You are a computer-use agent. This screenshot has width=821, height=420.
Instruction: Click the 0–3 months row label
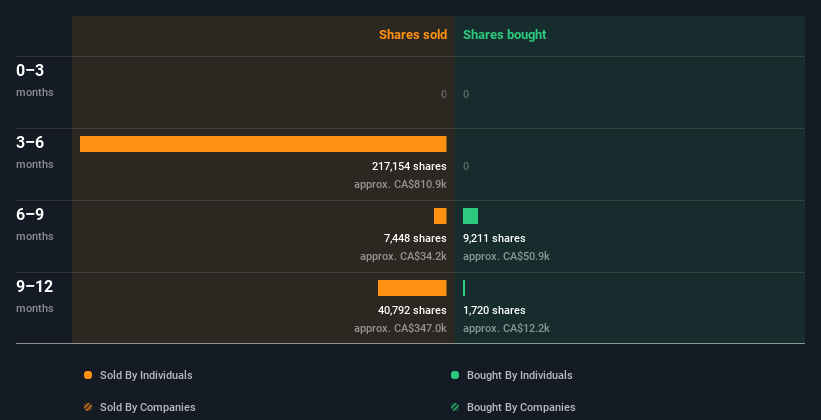[35, 80]
